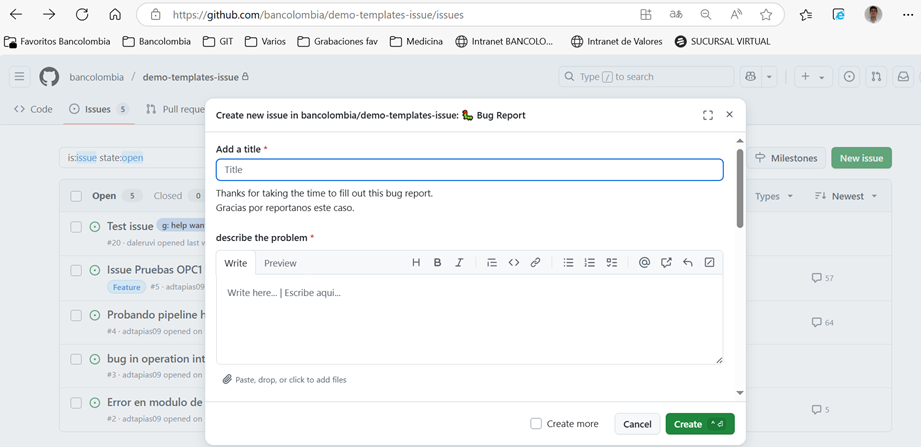Expand the plus create-new dropdown in header
Viewport: 921px width, 447px height.
[812, 77]
